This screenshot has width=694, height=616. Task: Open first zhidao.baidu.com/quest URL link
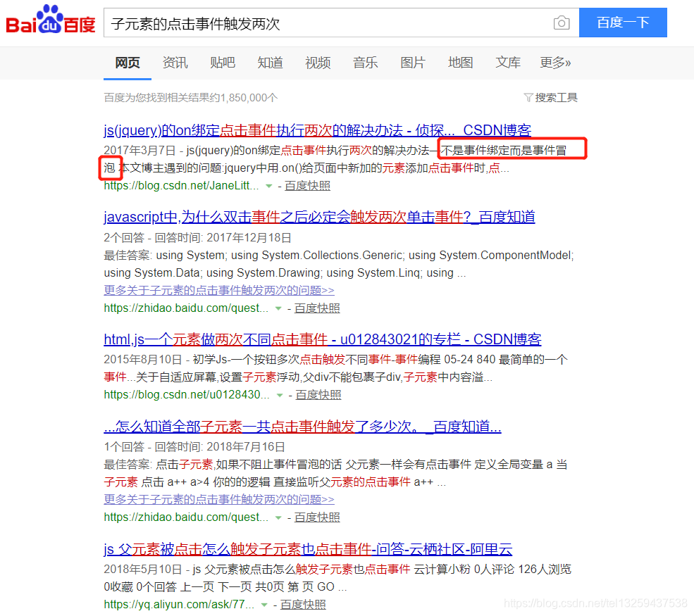click(186, 308)
